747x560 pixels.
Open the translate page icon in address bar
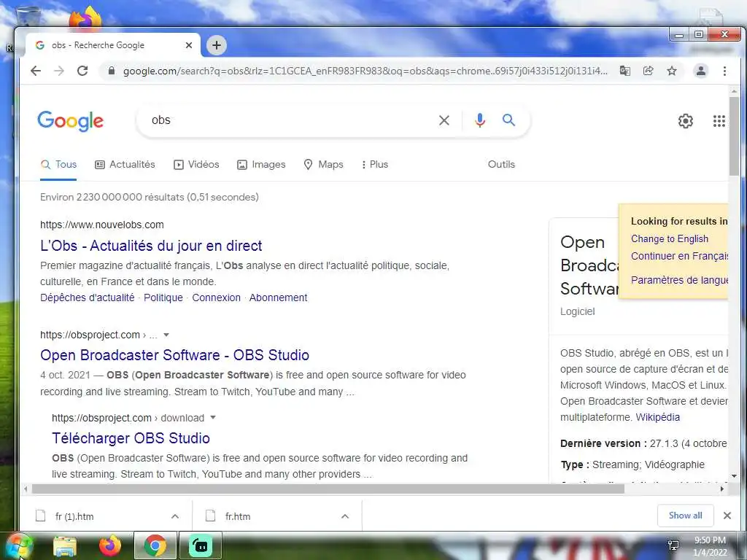[x=624, y=71]
